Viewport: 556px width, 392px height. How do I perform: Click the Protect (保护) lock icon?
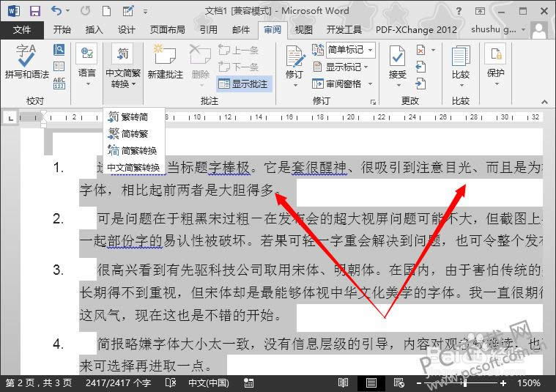point(496,61)
